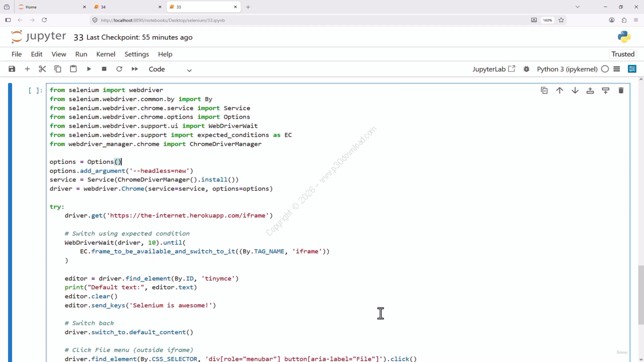This screenshot has height=362, width=644.
Task: Click the line driver.switch_to.default_content()
Action: (x=129, y=332)
